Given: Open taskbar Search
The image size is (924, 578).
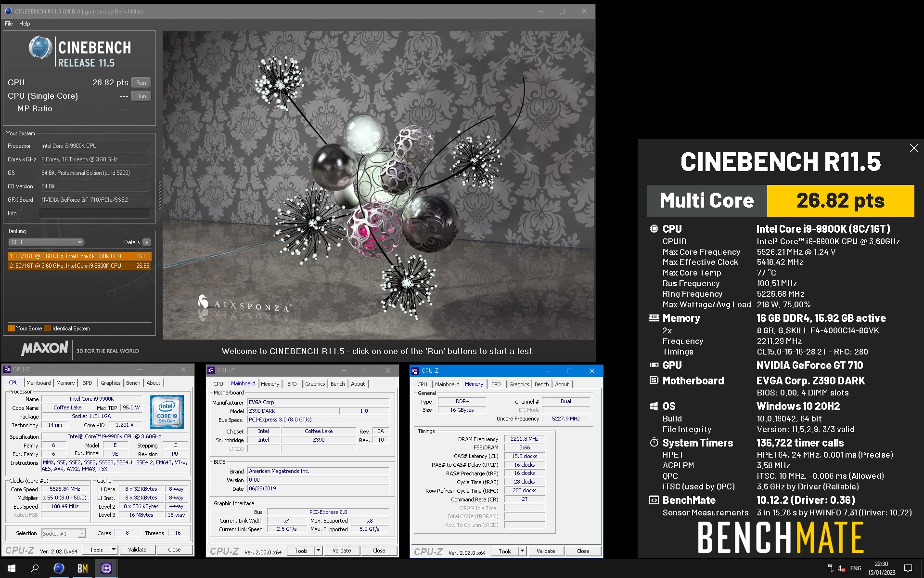Looking at the screenshot, I should [x=35, y=568].
